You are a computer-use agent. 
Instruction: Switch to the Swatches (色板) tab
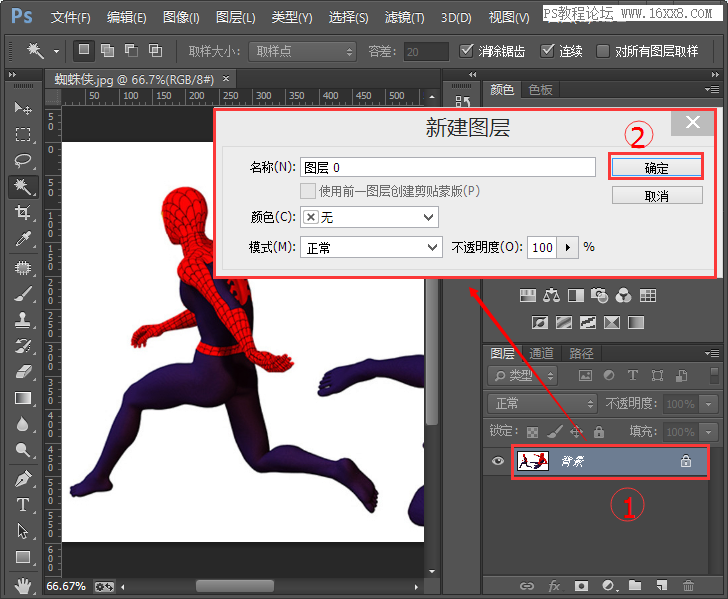pos(540,90)
